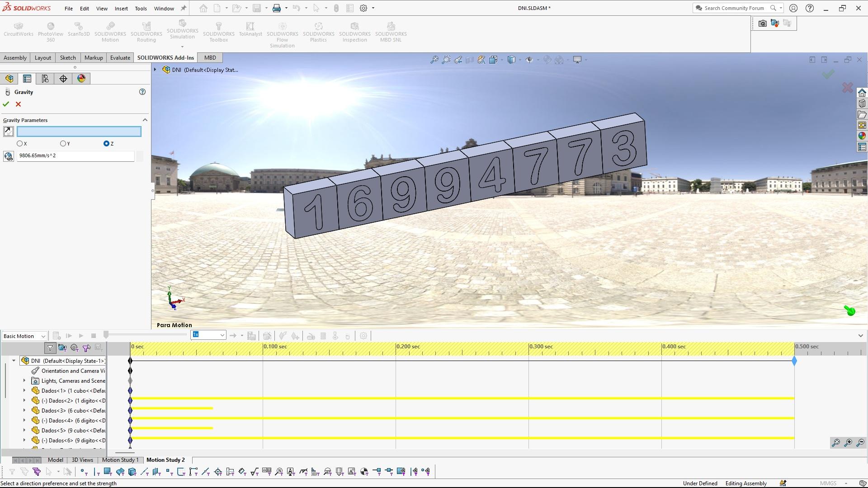Screen dimensions: 868x488
Task: Switch to the Motion Study 1 tab
Action: click(x=120, y=460)
